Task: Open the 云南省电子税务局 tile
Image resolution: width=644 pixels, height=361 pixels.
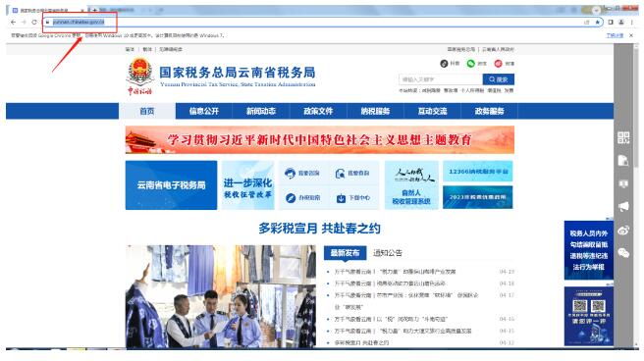Action: tap(171, 185)
